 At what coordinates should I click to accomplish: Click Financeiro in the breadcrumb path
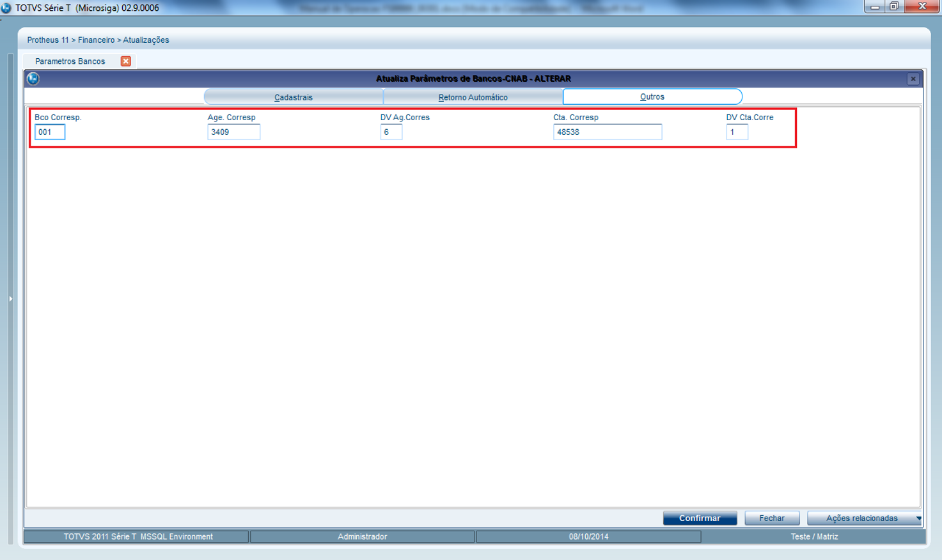[96, 40]
